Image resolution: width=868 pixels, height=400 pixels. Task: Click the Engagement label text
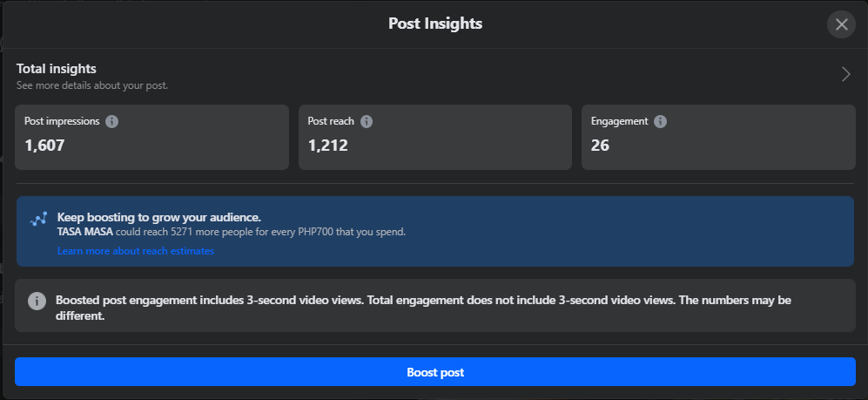(x=620, y=121)
